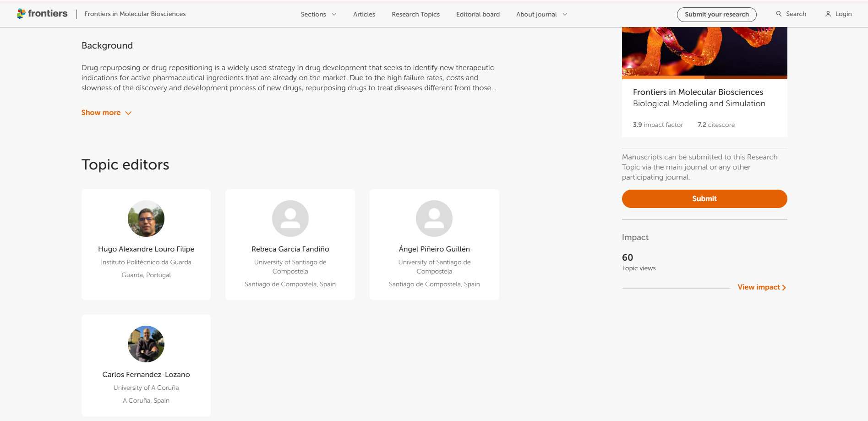868x421 pixels.
Task: Click the arrow next to View impact
Action: [x=784, y=288]
